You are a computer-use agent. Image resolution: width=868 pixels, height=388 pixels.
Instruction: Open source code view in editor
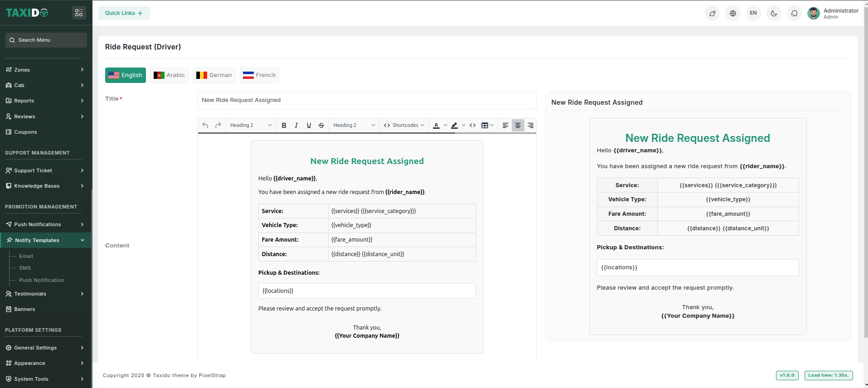pyautogui.click(x=472, y=126)
